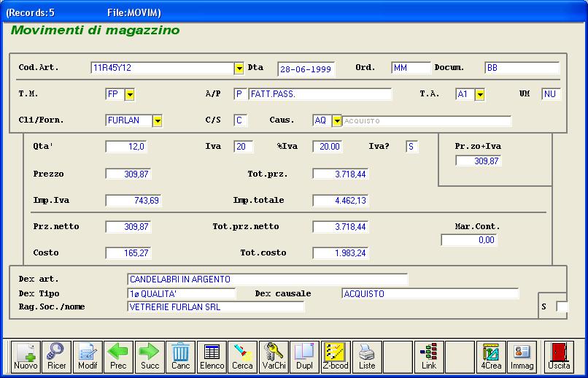Click the Modif edit record icon
The image size is (588, 378).
click(88, 357)
